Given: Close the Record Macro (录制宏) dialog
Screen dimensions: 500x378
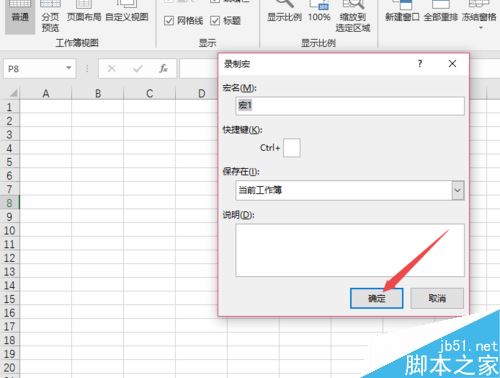Looking at the screenshot, I should (452, 63).
